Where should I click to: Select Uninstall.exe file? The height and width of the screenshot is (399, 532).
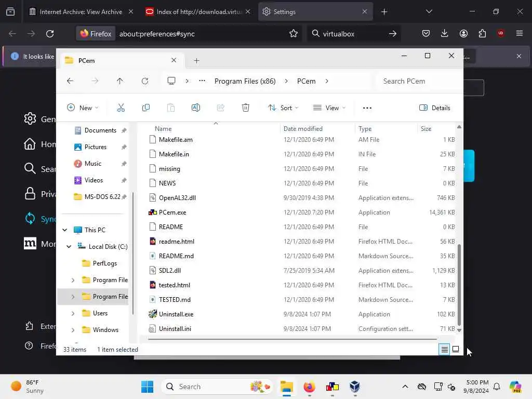[x=176, y=314]
